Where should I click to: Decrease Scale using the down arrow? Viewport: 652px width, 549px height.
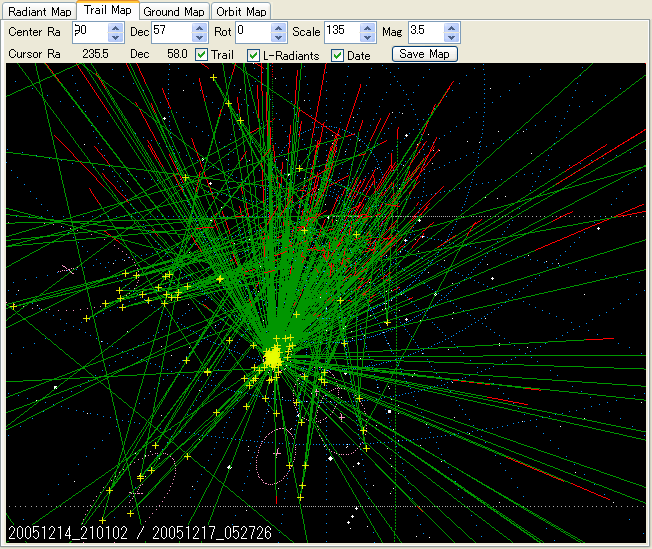tap(368, 37)
